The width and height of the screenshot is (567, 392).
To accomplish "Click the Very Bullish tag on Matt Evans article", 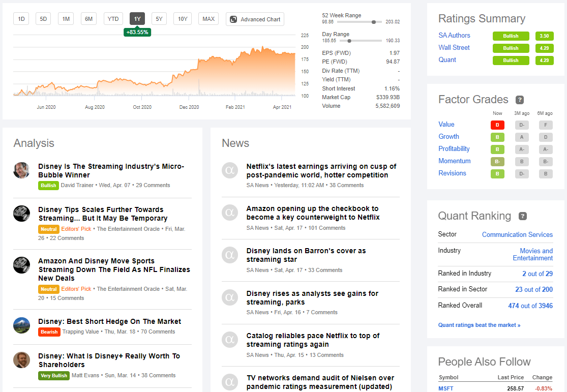I will tap(53, 376).
